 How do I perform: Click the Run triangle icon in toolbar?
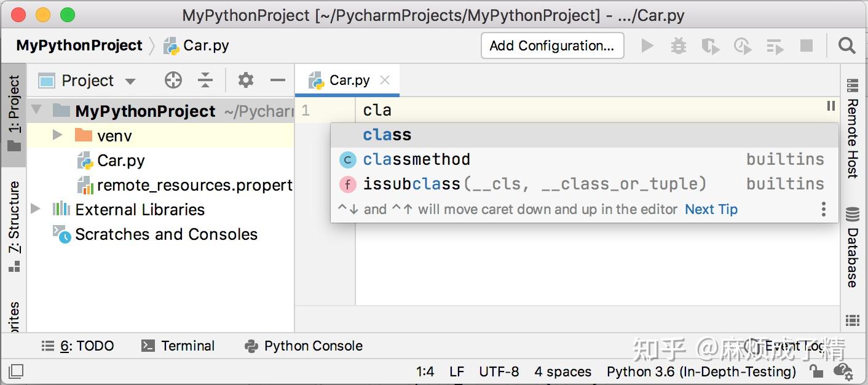tap(647, 46)
